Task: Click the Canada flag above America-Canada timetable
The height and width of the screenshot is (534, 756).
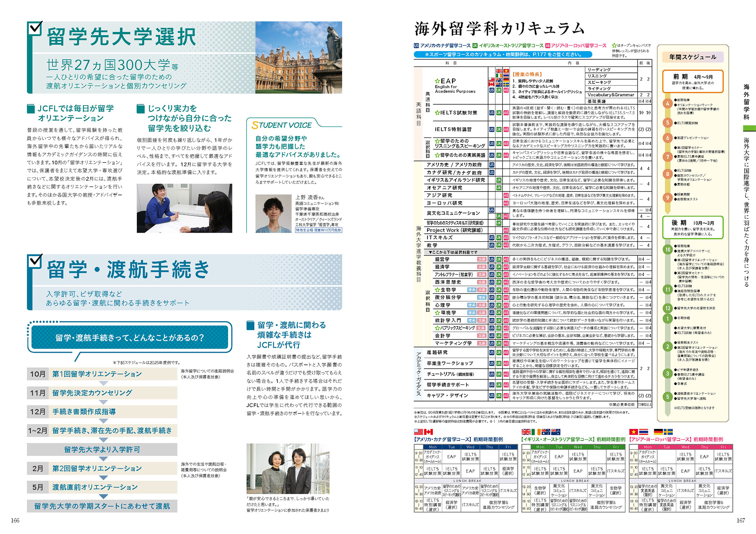Action: coord(428,432)
